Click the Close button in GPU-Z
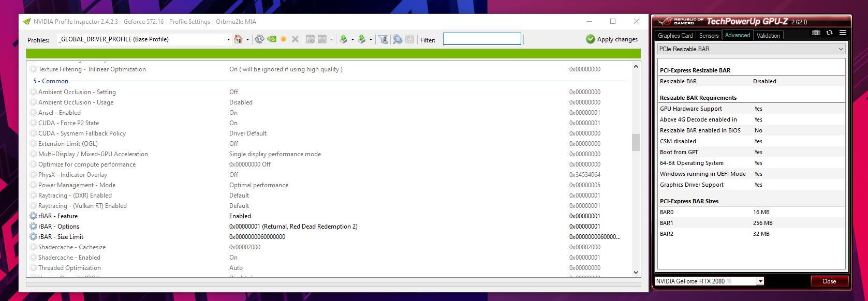 pyautogui.click(x=829, y=281)
